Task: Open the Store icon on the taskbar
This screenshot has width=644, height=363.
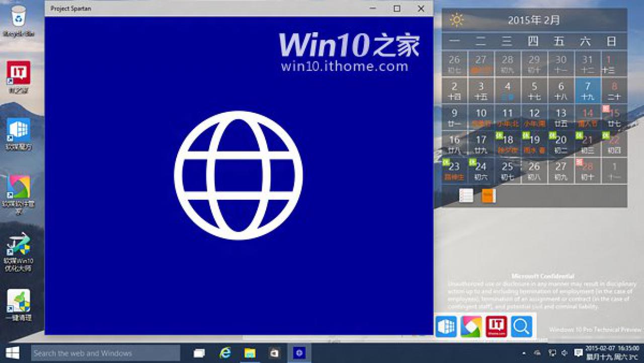Action: [274, 353]
